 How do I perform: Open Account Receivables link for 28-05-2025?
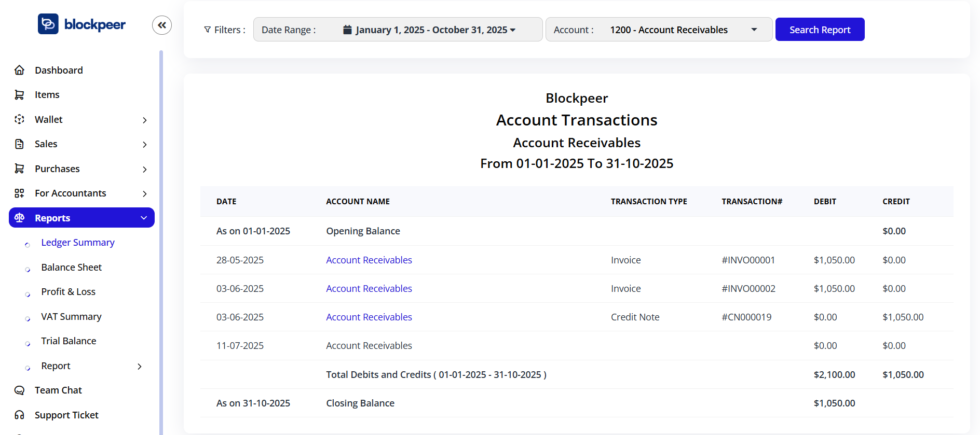coord(369,260)
